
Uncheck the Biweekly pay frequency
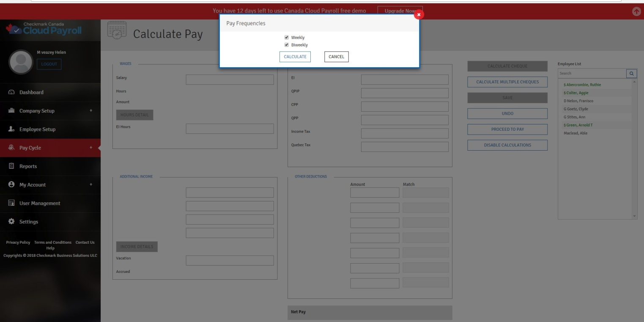(287, 45)
